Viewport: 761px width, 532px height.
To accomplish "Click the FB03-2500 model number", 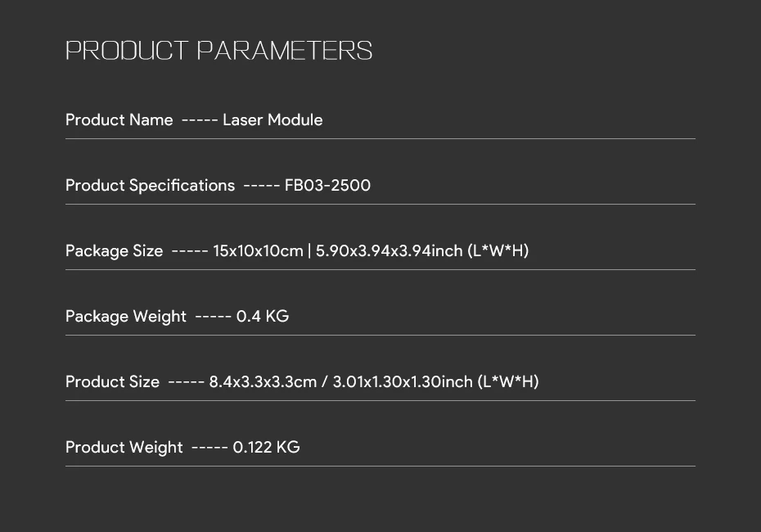I will point(327,186).
